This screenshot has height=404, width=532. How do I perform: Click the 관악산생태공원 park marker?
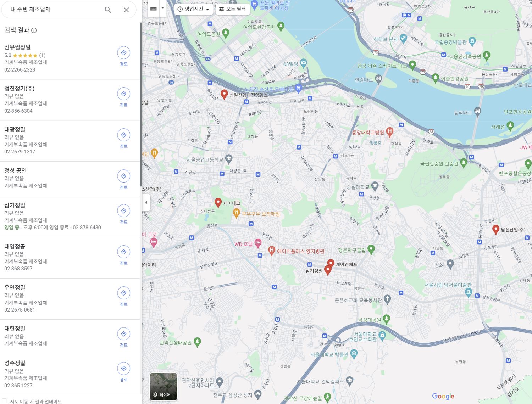coord(198,342)
